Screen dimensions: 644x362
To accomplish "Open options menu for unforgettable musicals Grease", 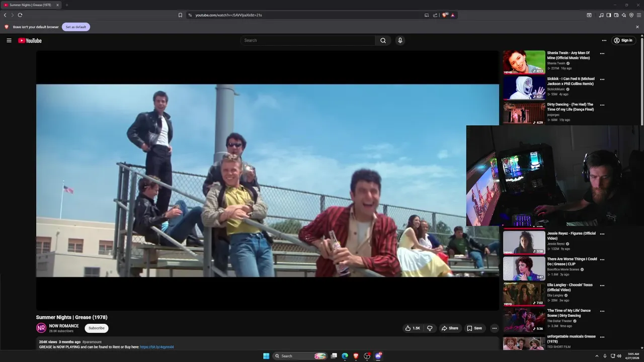I will pyautogui.click(x=602, y=337).
